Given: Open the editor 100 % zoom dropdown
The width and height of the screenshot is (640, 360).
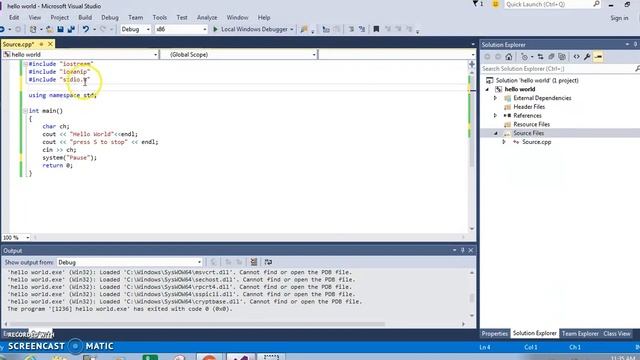Looking at the screenshot, I should coord(16,237).
